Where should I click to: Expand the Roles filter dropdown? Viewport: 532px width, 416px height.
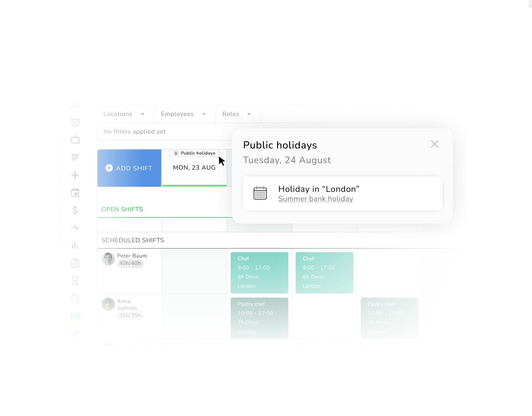(238, 114)
